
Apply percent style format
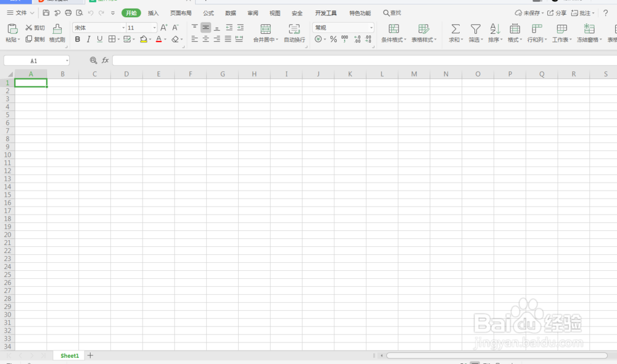333,39
